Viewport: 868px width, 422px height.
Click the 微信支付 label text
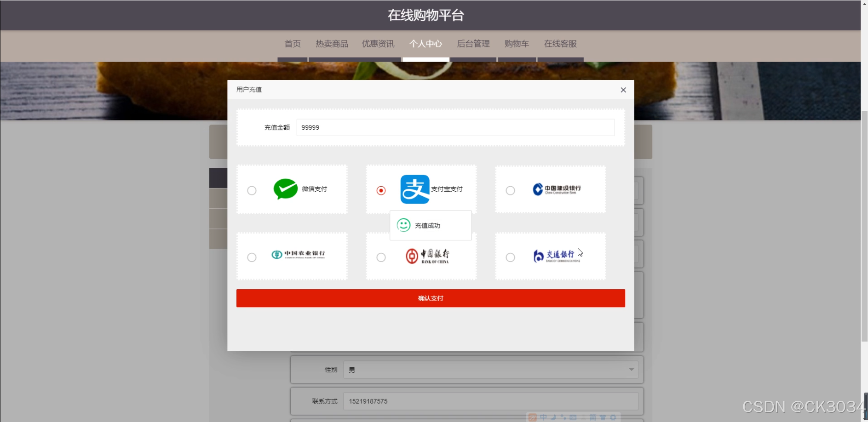314,189
